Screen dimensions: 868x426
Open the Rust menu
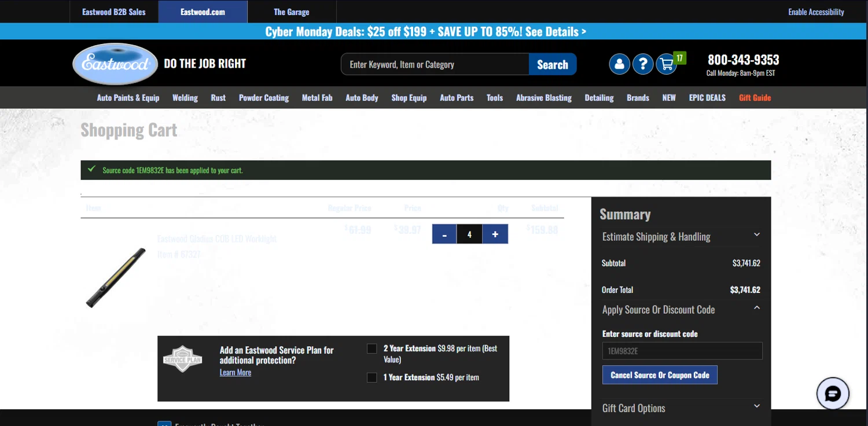coord(218,98)
